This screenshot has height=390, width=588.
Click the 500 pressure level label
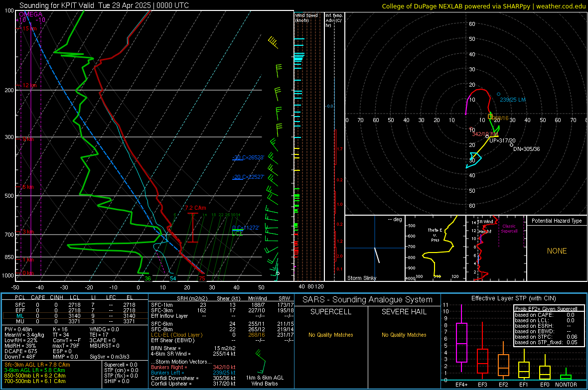(x=9, y=196)
